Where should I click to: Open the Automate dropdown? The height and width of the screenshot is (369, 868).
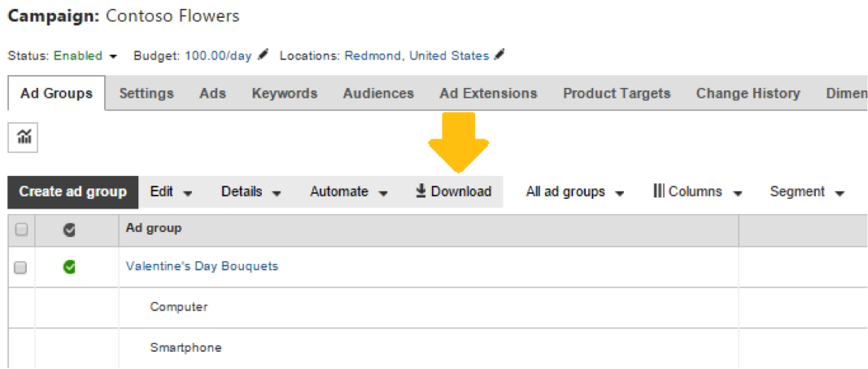tap(348, 191)
